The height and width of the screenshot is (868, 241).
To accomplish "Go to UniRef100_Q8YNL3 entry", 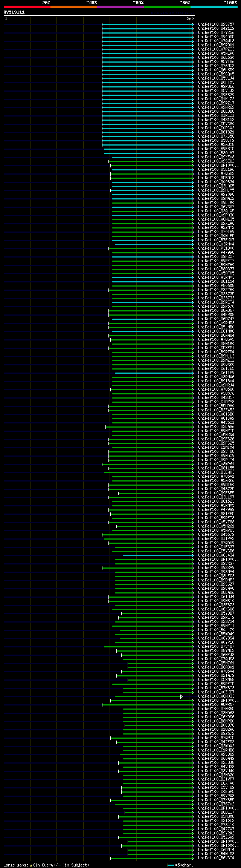I will pos(216,650).
